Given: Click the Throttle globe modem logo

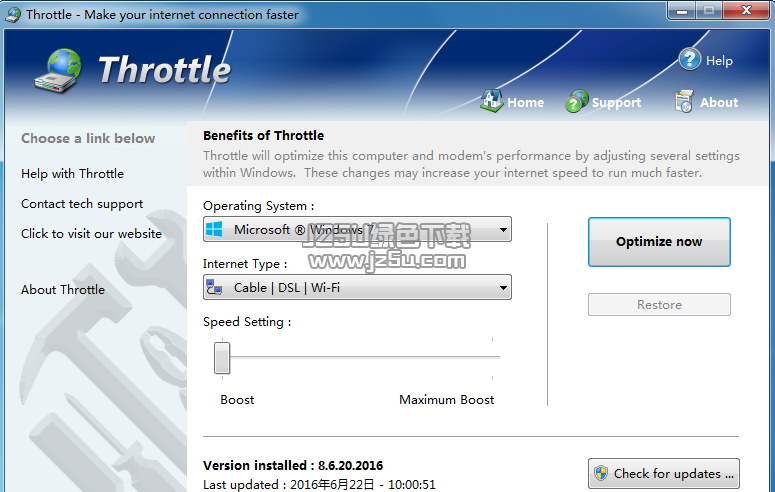Looking at the screenshot, I should 58,70.
